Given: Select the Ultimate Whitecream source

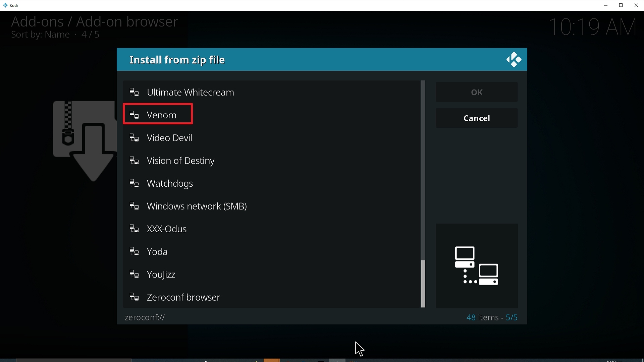Looking at the screenshot, I should pyautogui.click(x=271, y=92).
